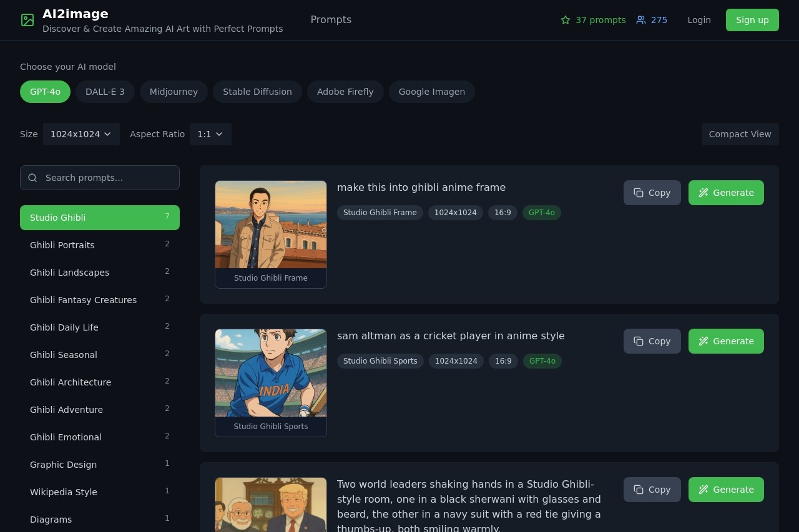
Task: Open the two world leaders thumbnail image
Action: tap(271, 505)
